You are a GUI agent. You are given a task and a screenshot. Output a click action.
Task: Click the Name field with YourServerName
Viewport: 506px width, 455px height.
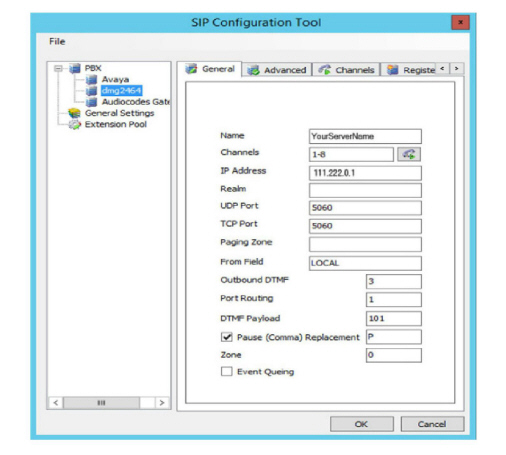tap(365, 136)
